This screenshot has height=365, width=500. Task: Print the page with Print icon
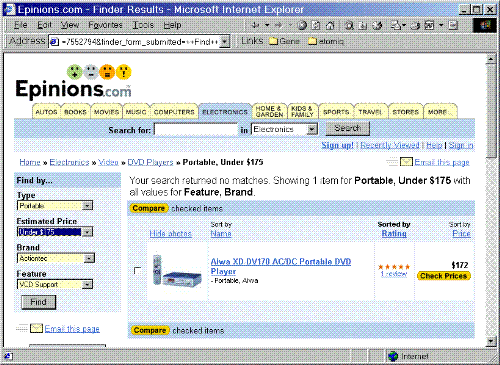[x=415, y=25]
